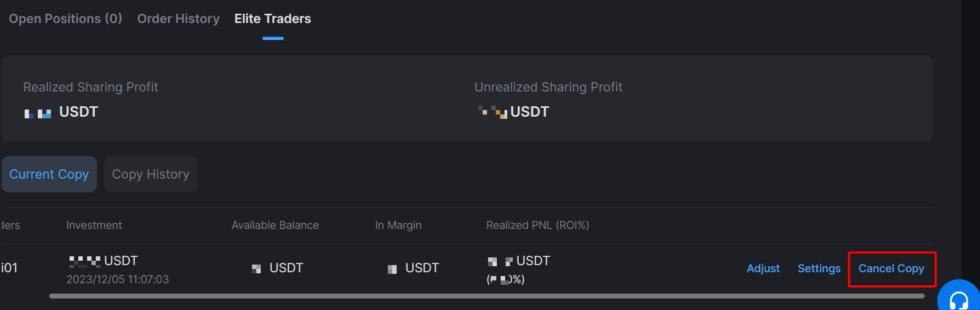Viewport: 980px width, 310px height.
Task: Open the Order History tab
Action: point(178,19)
